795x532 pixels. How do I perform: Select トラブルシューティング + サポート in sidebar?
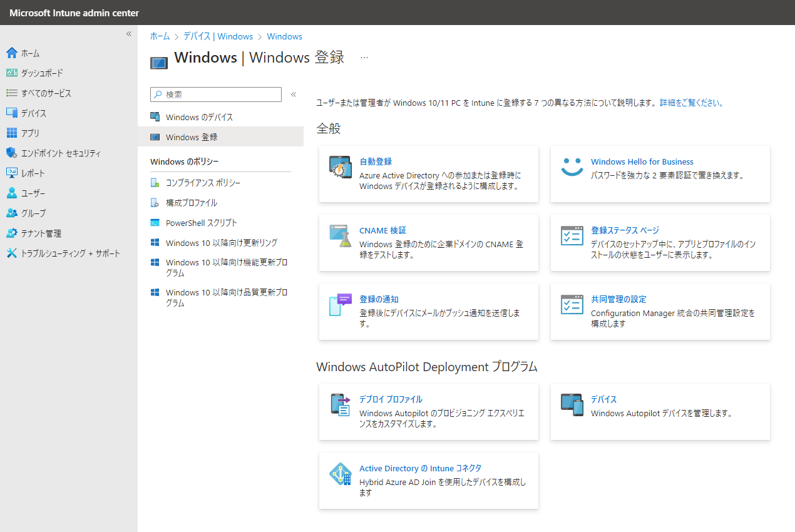pos(71,253)
